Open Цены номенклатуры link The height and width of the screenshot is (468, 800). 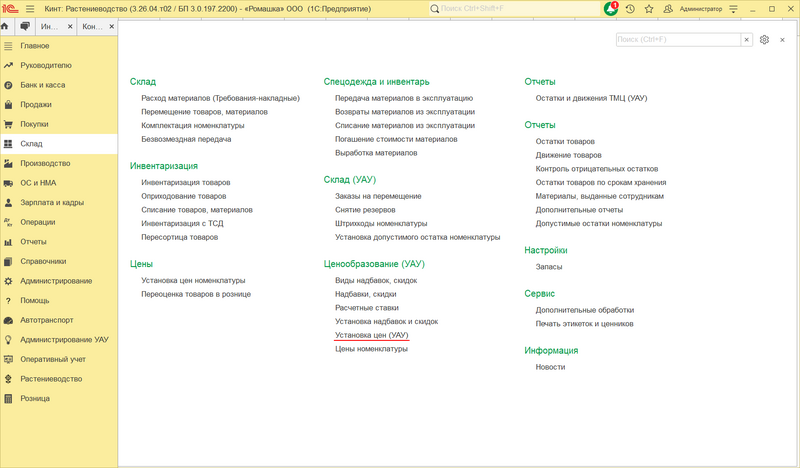pyautogui.click(x=371, y=349)
